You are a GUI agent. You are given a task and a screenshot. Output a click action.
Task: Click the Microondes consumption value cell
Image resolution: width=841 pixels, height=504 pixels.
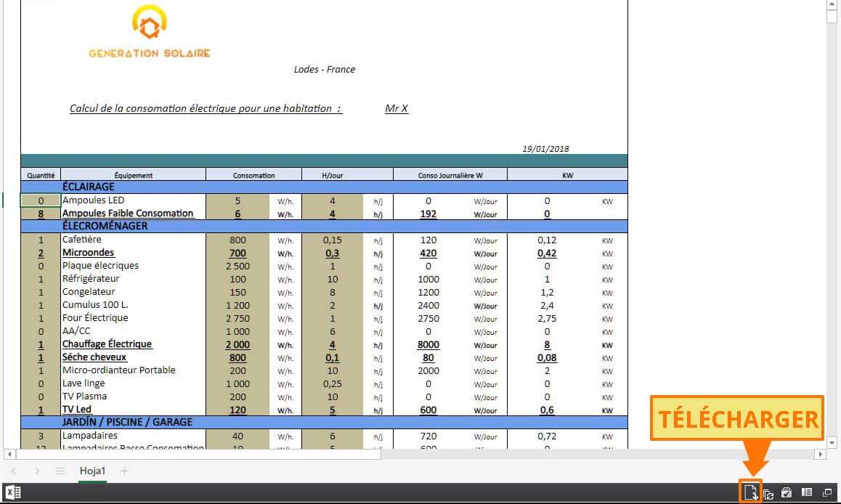point(237,253)
